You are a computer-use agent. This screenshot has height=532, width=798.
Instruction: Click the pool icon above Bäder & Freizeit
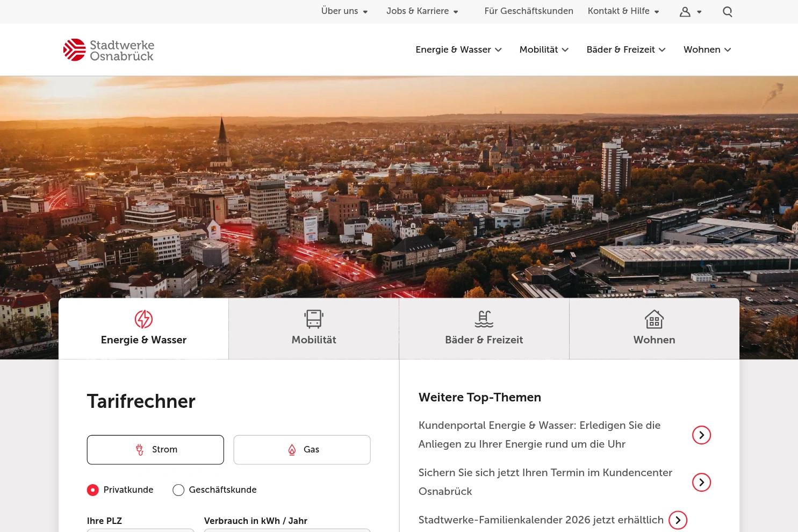[484, 319]
